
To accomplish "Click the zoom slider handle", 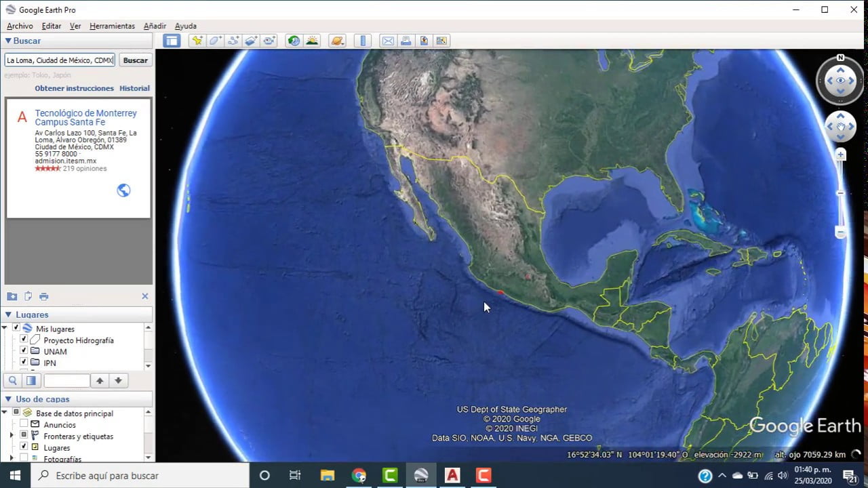I will tap(840, 193).
